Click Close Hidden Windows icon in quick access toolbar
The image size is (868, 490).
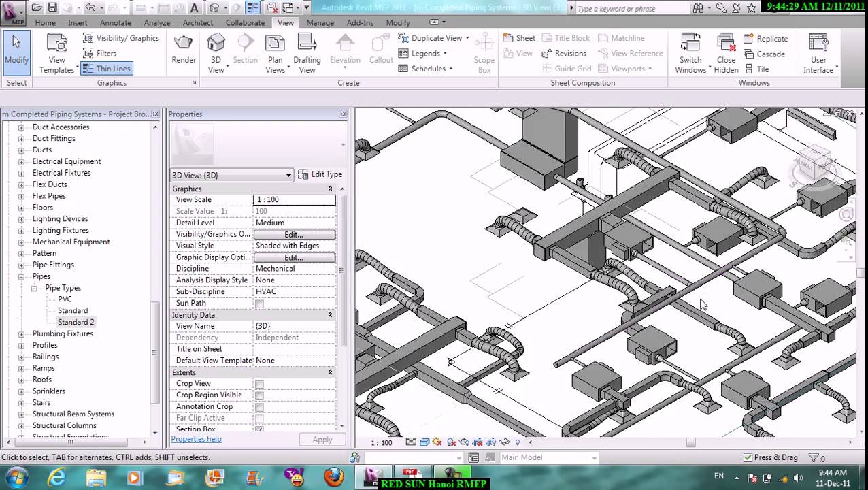(x=272, y=8)
